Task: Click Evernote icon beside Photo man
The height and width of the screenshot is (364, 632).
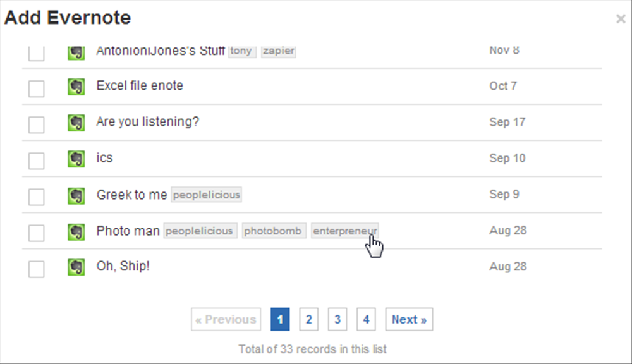Action: tap(76, 232)
